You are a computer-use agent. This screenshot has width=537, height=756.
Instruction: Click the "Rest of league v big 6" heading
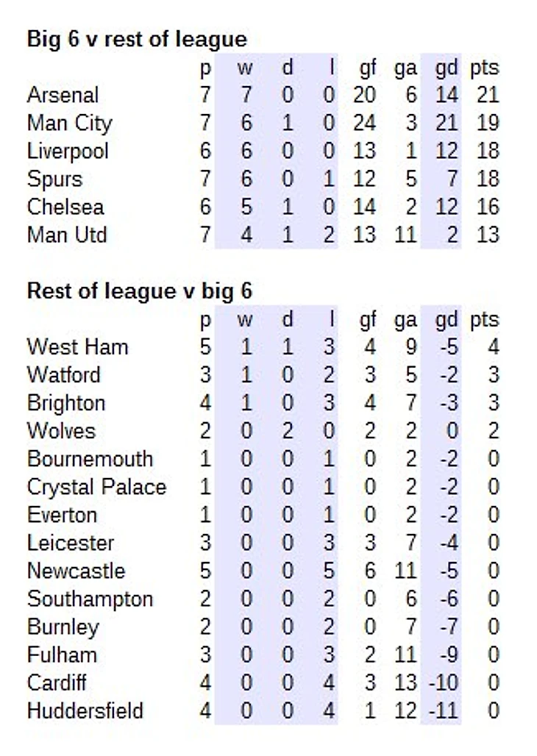[139, 291]
